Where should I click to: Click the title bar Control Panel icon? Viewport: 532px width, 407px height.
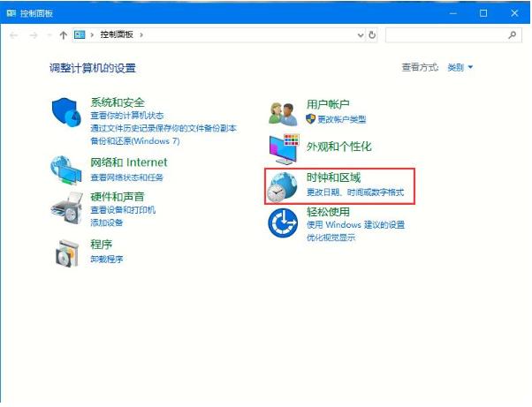point(11,13)
